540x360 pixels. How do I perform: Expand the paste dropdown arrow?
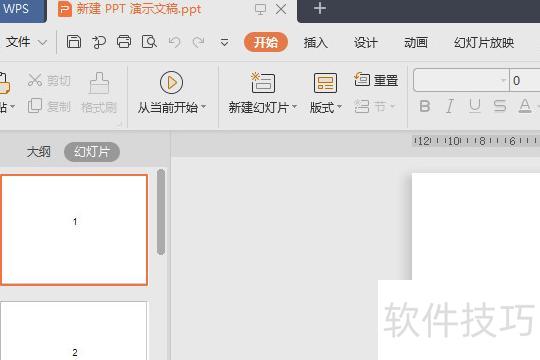coord(12,107)
